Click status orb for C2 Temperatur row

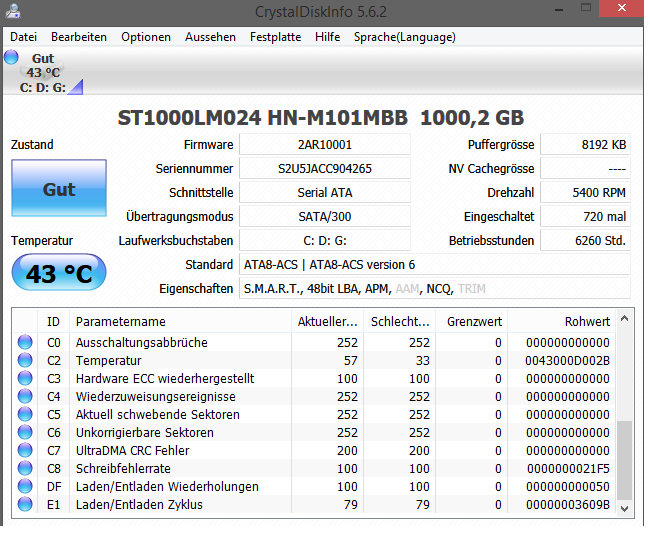tap(25, 360)
